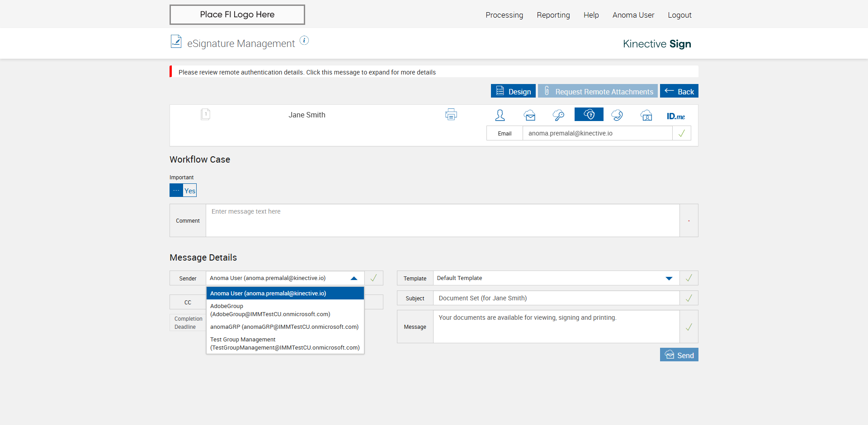868x425 pixels.
Task: Open the Processing menu
Action: click(504, 15)
